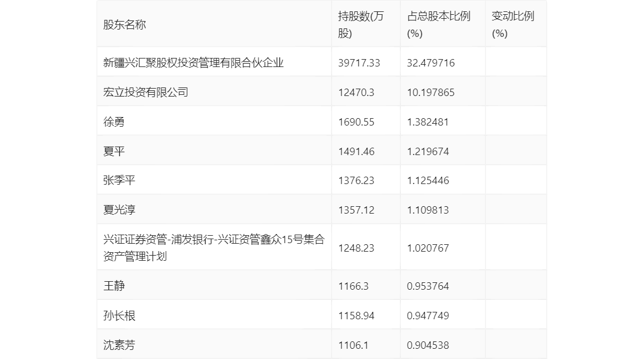
Task: Select the percentage 32.479716
Action: (431, 63)
